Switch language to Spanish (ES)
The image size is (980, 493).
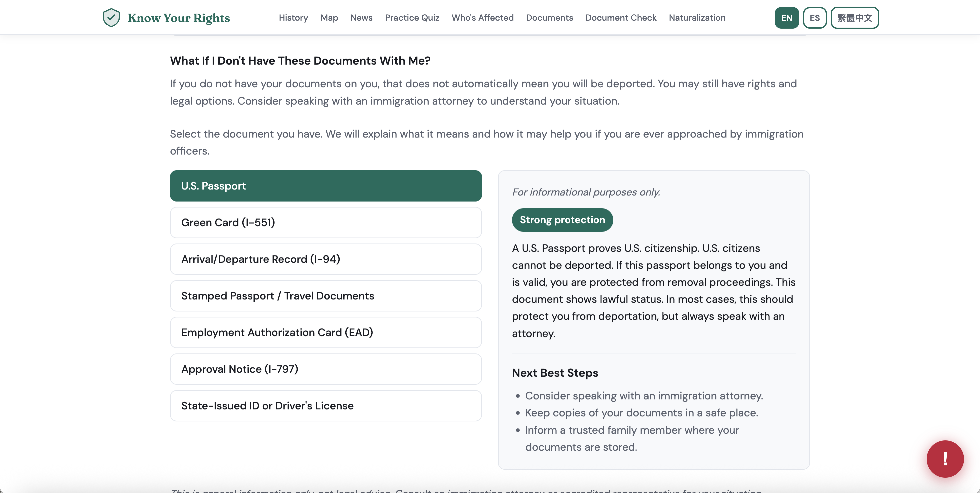814,18
